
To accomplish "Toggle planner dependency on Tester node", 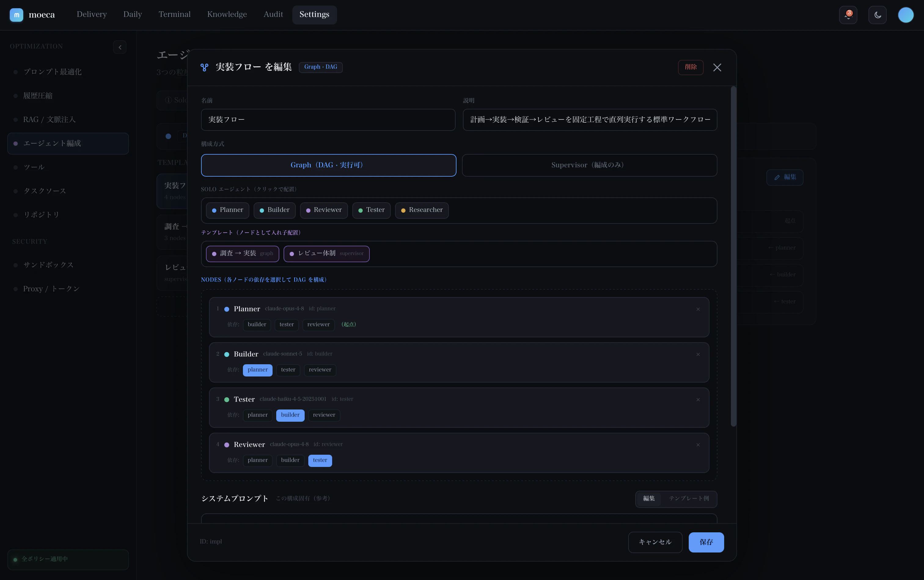I will click(257, 415).
